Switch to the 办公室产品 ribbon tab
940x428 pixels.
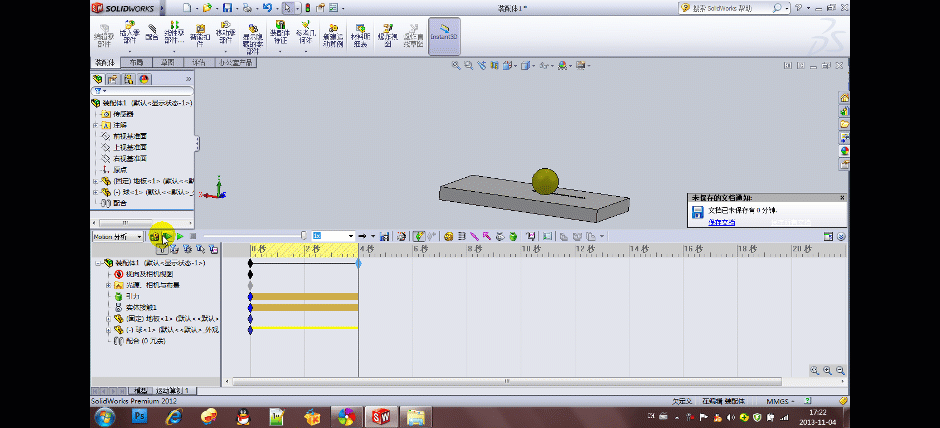(236, 62)
